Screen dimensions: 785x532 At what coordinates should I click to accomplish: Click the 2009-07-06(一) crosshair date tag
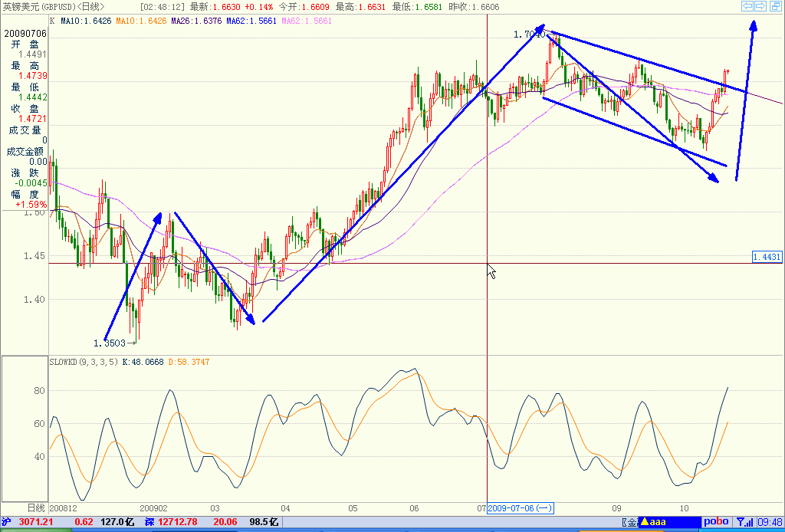520,508
